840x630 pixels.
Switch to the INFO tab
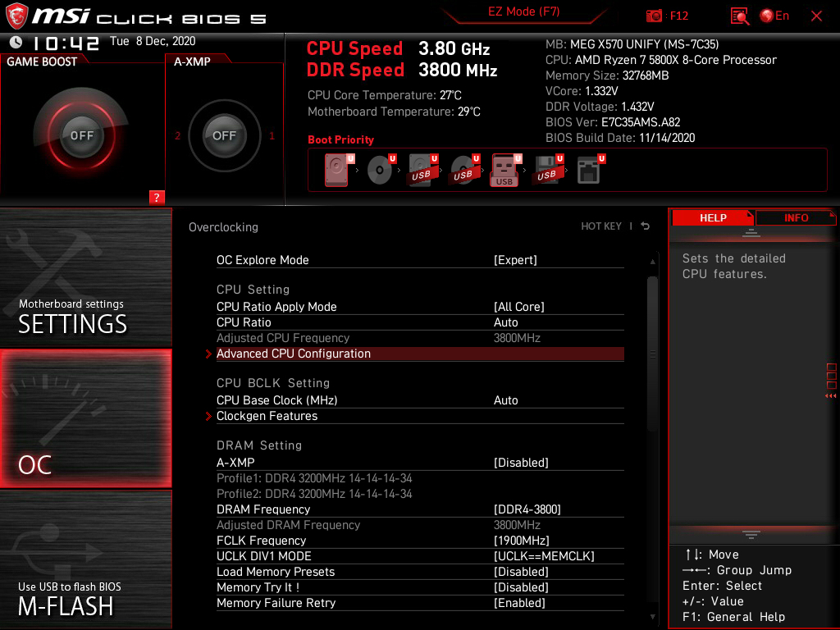coord(796,217)
